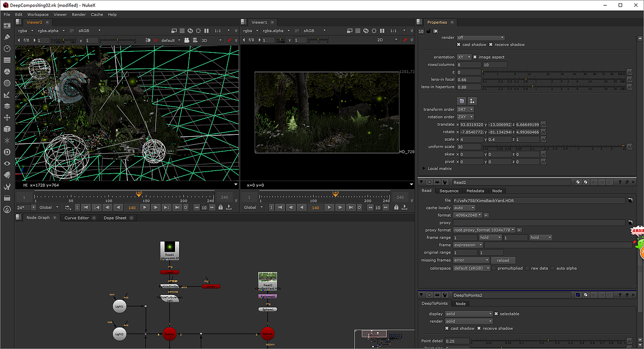The image size is (644, 349).
Task: Click DeepToPoints2 panel help icon
Action: coord(620,295)
